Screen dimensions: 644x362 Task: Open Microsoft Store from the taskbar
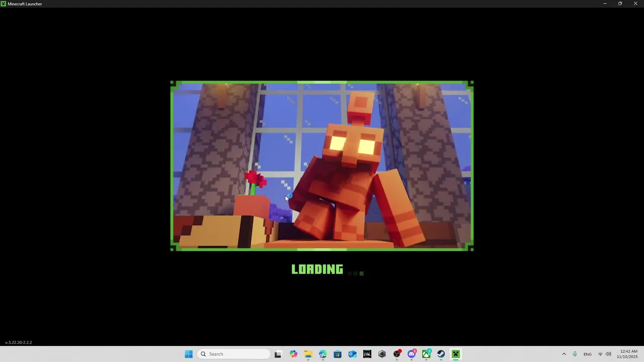(x=338, y=354)
